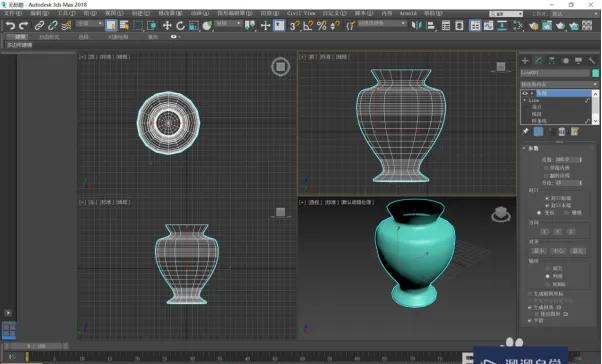
Task: Toggle the Flip Normals checkbox
Action: (x=546, y=175)
